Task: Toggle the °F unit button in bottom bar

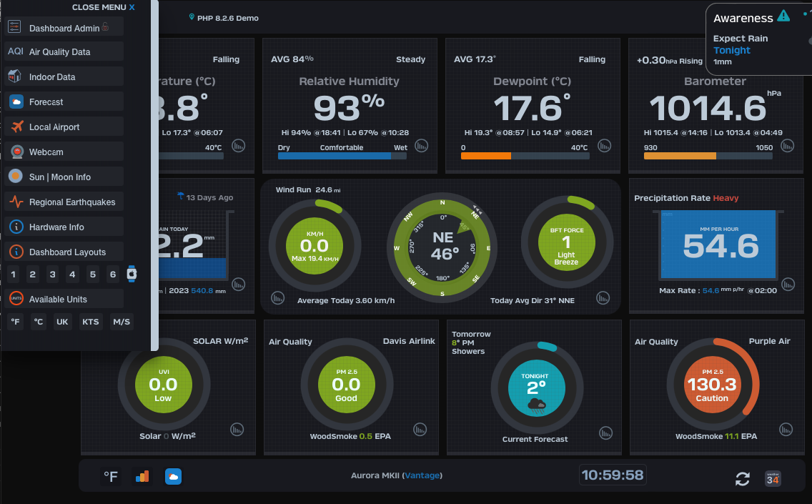Action: click(111, 476)
